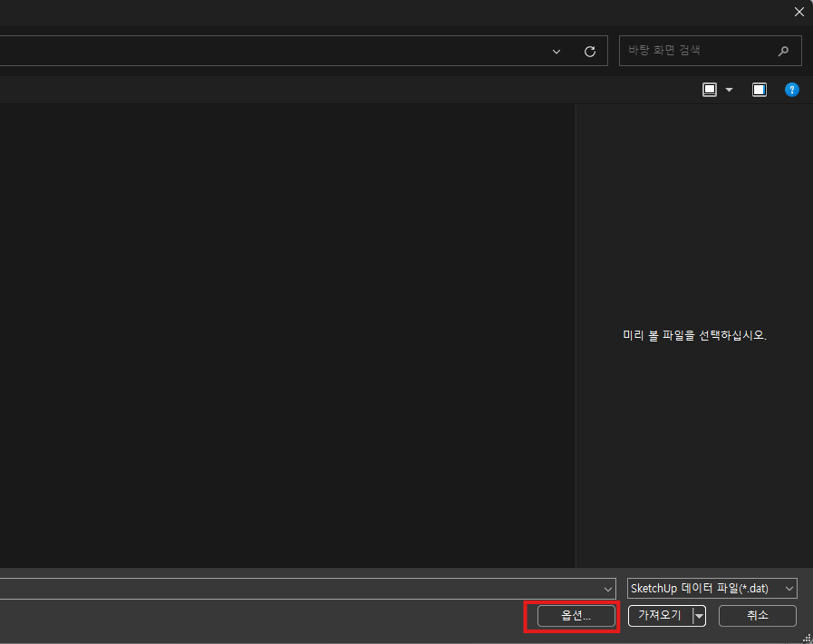Toggle the preview pane icon
Screen dimensions: 813x644
(760, 90)
